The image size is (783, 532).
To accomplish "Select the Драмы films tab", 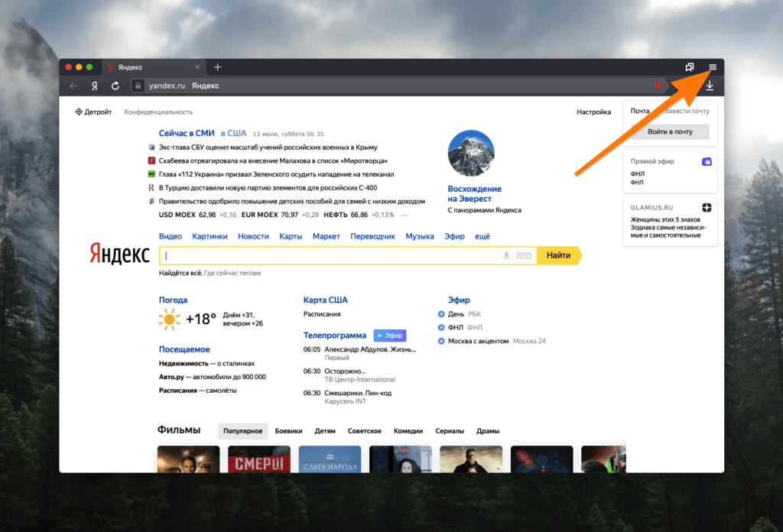I will [488, 430].
